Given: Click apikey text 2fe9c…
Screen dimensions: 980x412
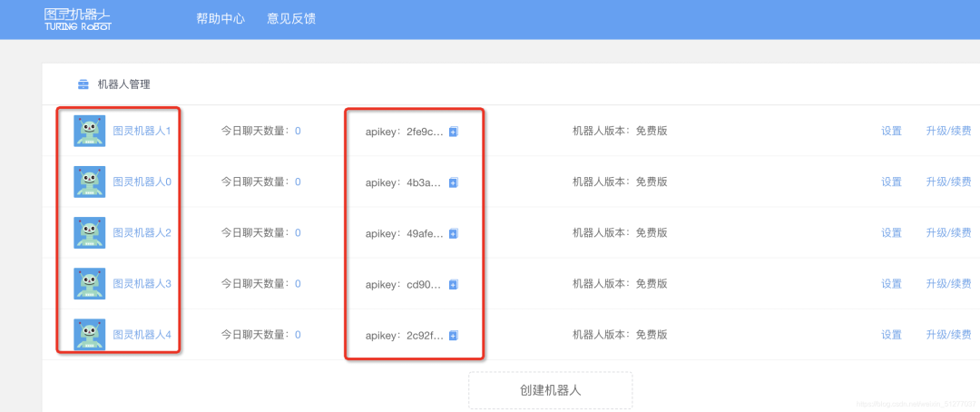Looking at the screenshot, I should point(425,132).
